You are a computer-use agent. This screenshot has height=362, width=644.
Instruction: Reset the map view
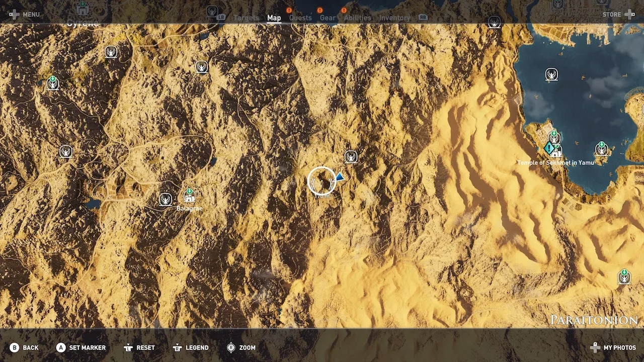pos(140,347)
